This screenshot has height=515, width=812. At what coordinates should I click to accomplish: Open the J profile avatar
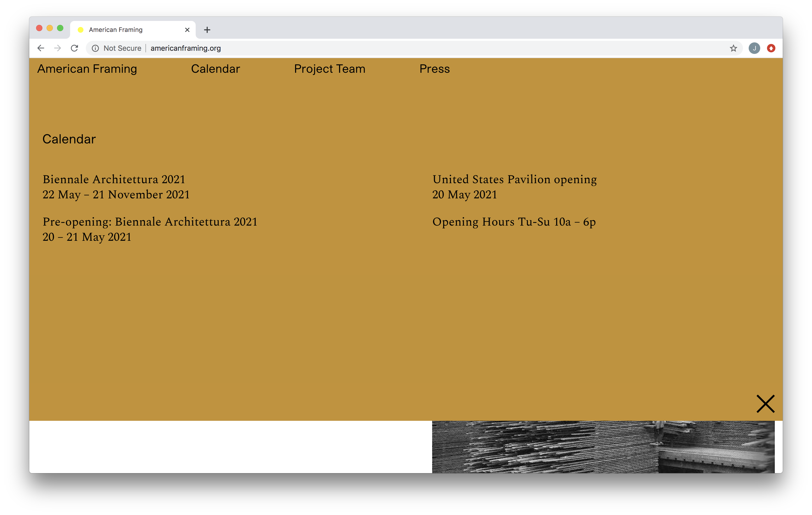tap(754, 48)
